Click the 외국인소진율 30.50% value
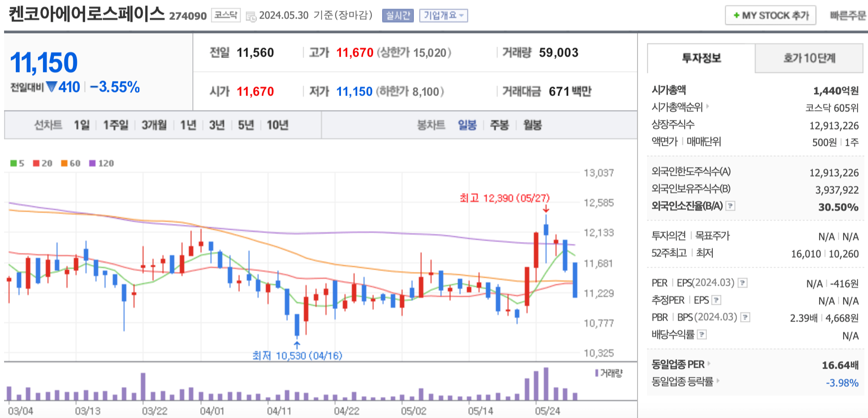The image size is (868, 418). (x=839, y=207)
